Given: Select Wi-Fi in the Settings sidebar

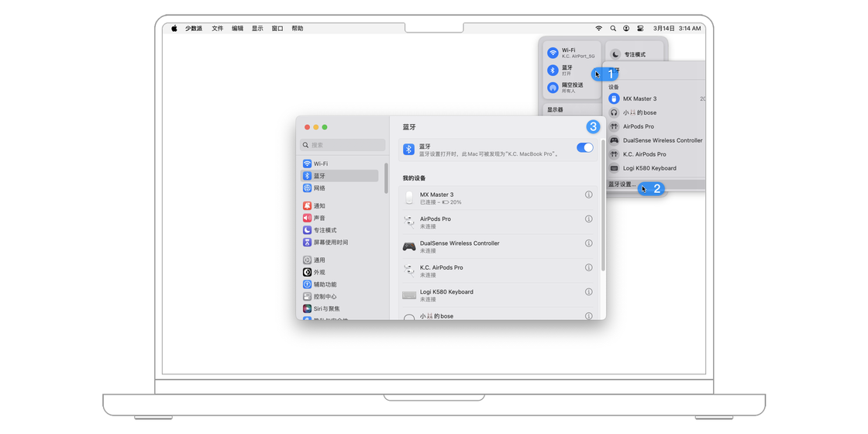Looking at the screenshot, I should coord(339,164).
